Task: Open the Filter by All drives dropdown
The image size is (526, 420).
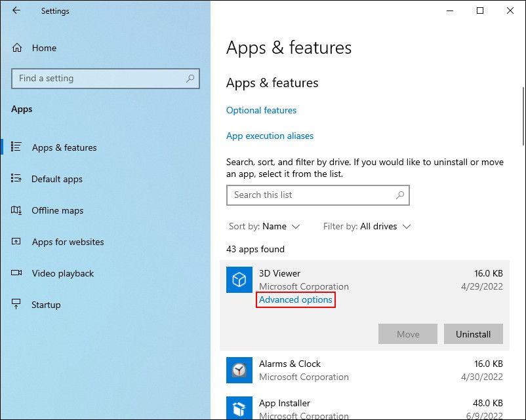Action: coord(367,227)
